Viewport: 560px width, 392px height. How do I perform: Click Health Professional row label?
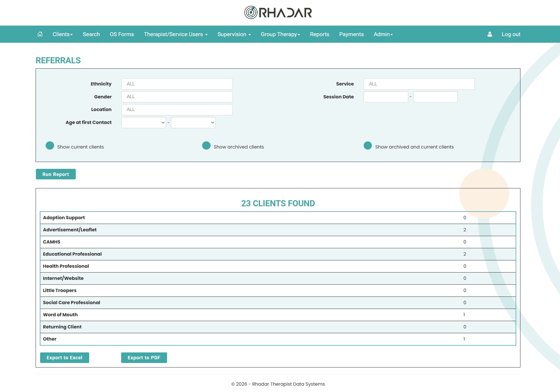click(x=66, y=266)
